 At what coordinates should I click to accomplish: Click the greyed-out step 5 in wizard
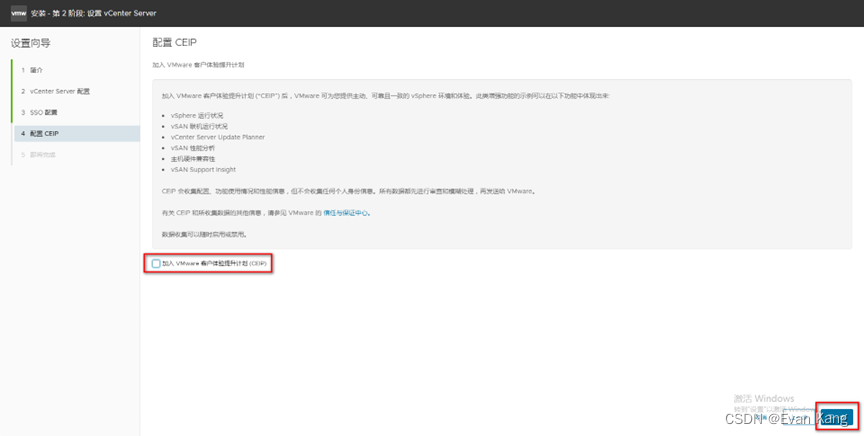pos(43,154)
